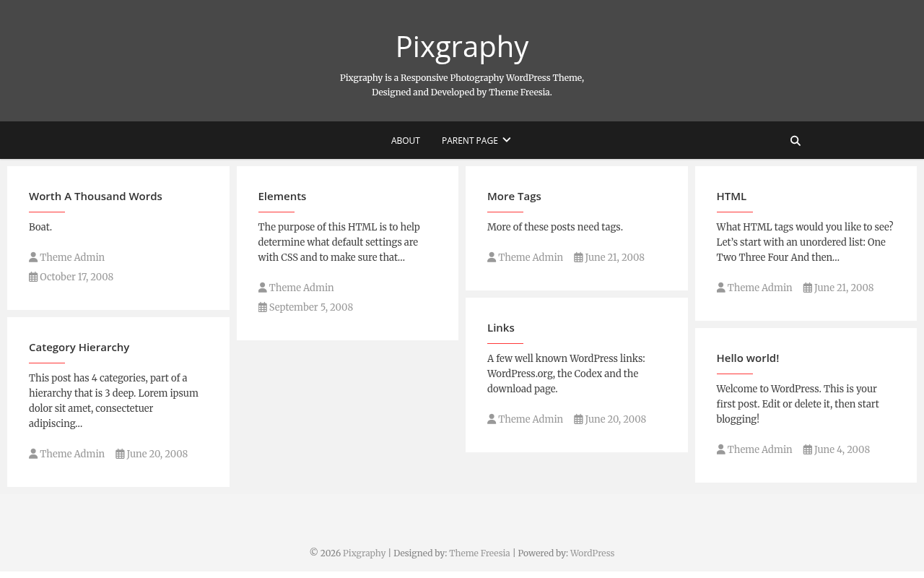This screenshot has height=578, width=924.
Task: Open the Parent Page menu item
Action: pos(470,141)
